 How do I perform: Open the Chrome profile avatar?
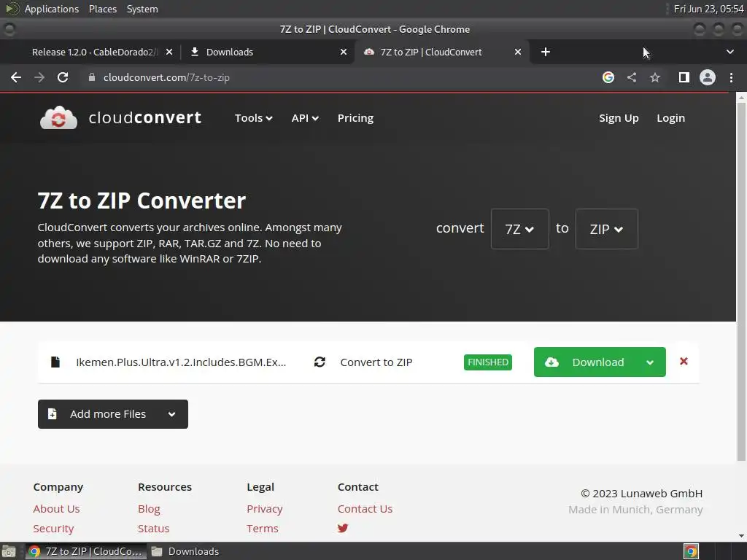(708, 77)
